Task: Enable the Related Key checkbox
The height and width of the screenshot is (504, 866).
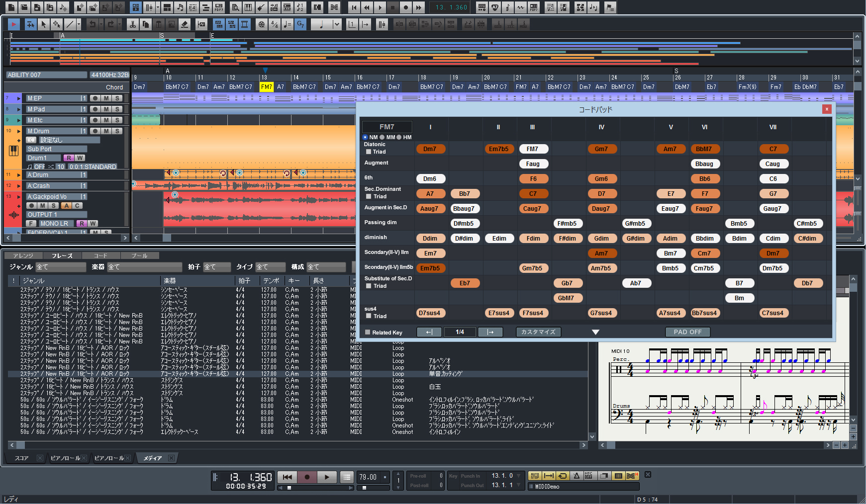Action: point(368,333)
